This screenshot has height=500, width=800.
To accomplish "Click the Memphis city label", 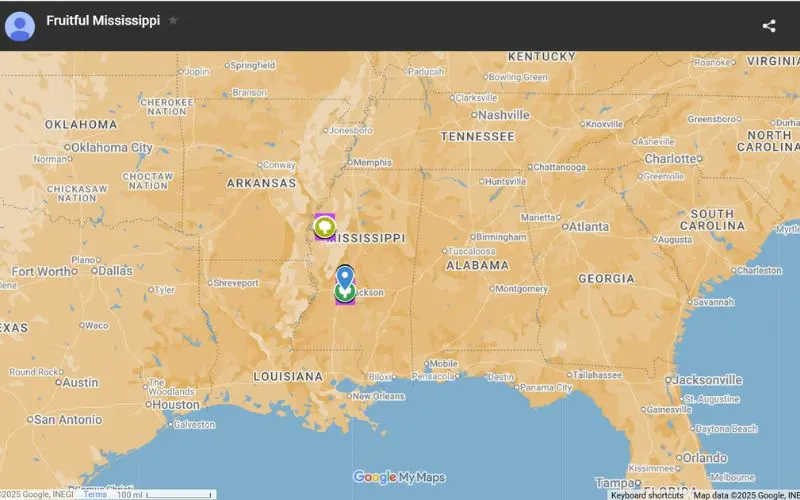I will [372, 162].
